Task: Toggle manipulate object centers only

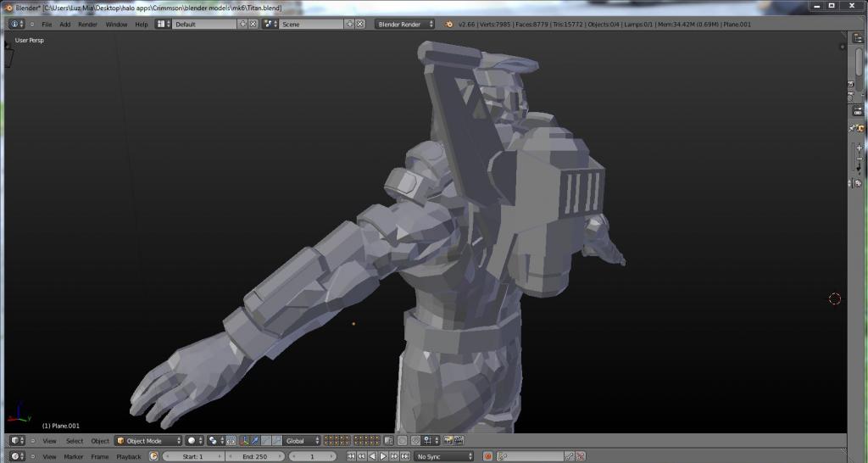Action: (231, 441)
